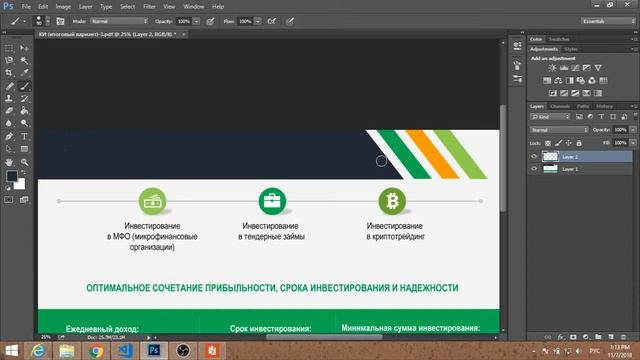Select the Brush tool in toolbox
Screen dimensions: 640x360
pyautogui.click(x=24, y=86)
